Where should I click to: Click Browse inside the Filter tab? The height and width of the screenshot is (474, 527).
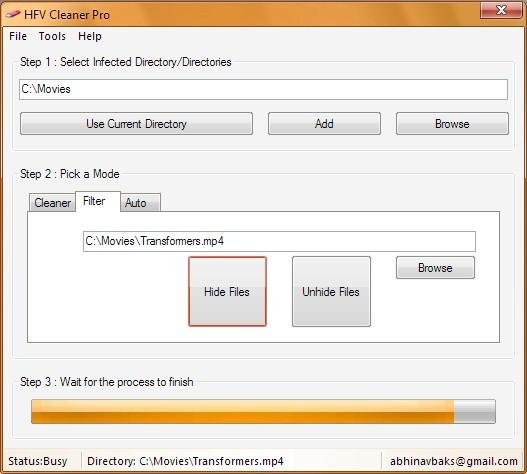[x=436, y=268]
